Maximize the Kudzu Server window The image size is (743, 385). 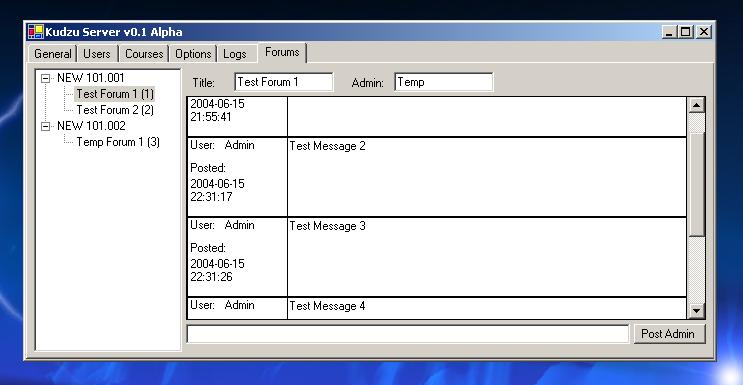685,32
